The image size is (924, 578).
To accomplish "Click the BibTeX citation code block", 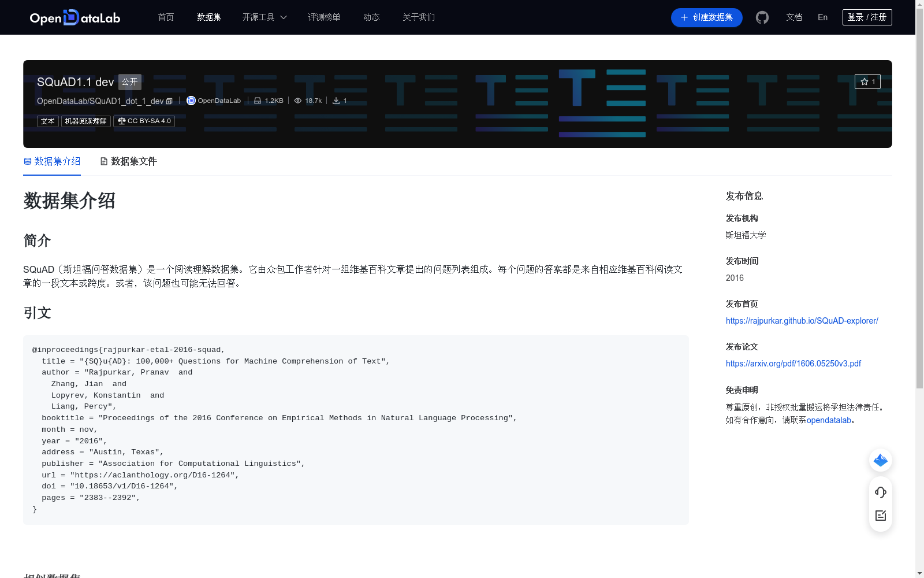I will [356, 429].
